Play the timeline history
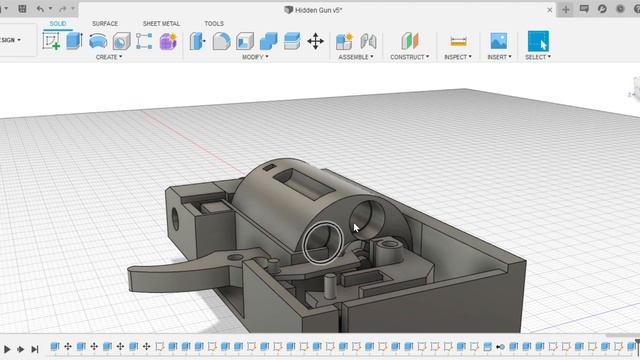 point(7,349)
